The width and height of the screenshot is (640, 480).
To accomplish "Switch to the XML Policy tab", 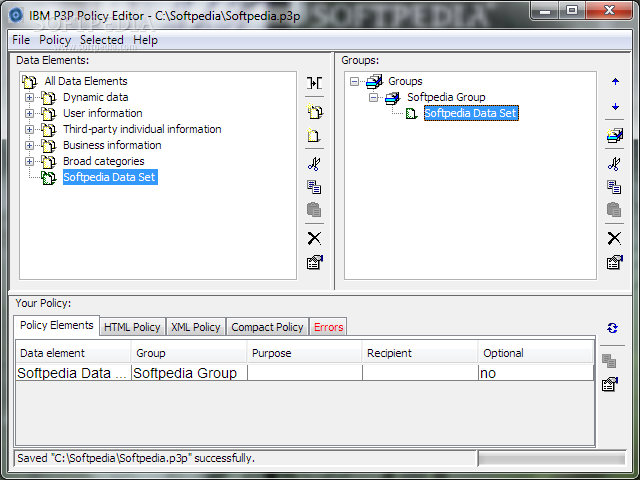I will (x=196, y=327).
